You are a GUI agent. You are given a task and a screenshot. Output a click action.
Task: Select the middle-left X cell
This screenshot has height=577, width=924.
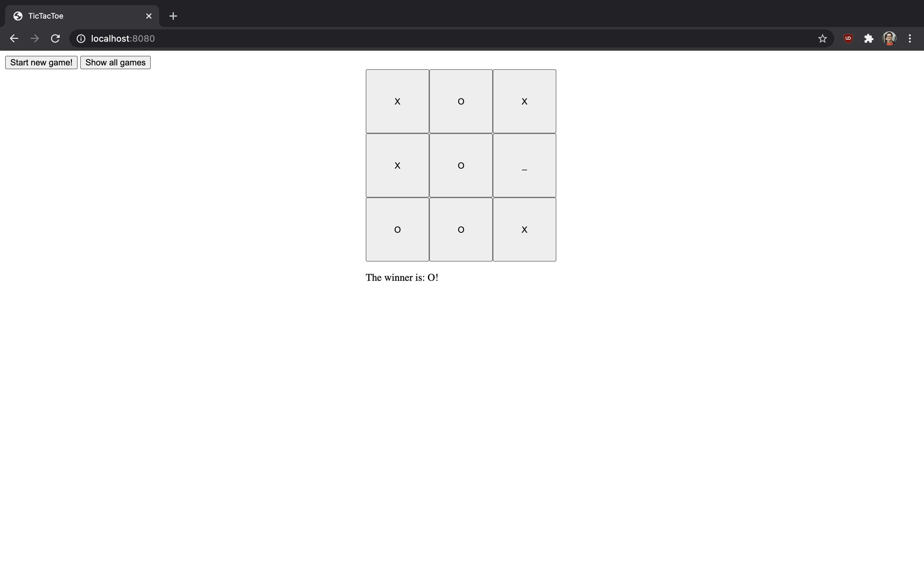[x=397, y=165]
